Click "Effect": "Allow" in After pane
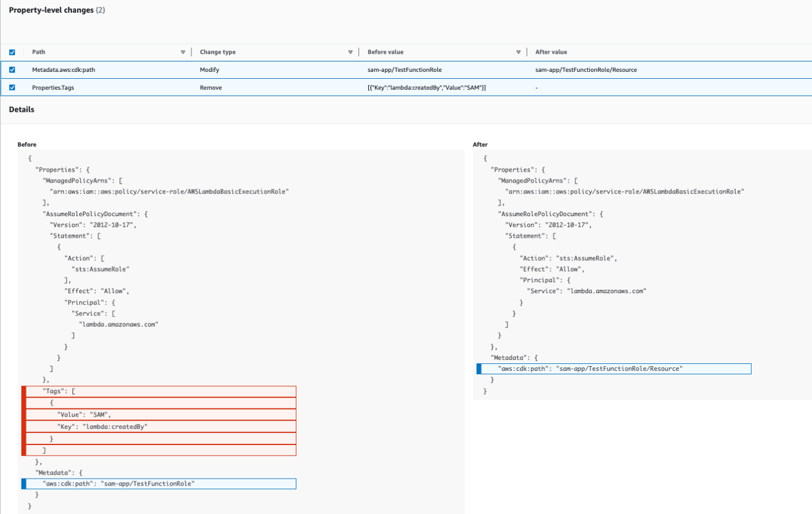The width and height of the screenshot is (812, 514). pos(552,269)
